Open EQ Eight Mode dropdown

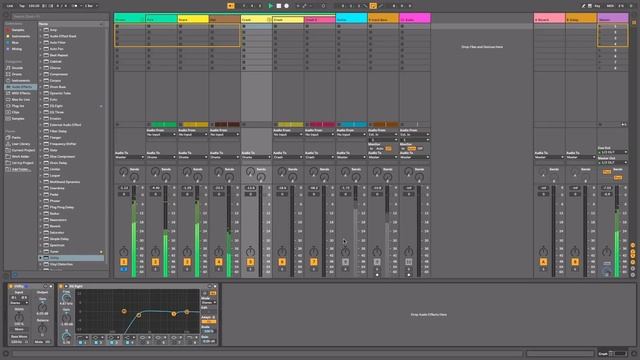(x=209, y=302)
